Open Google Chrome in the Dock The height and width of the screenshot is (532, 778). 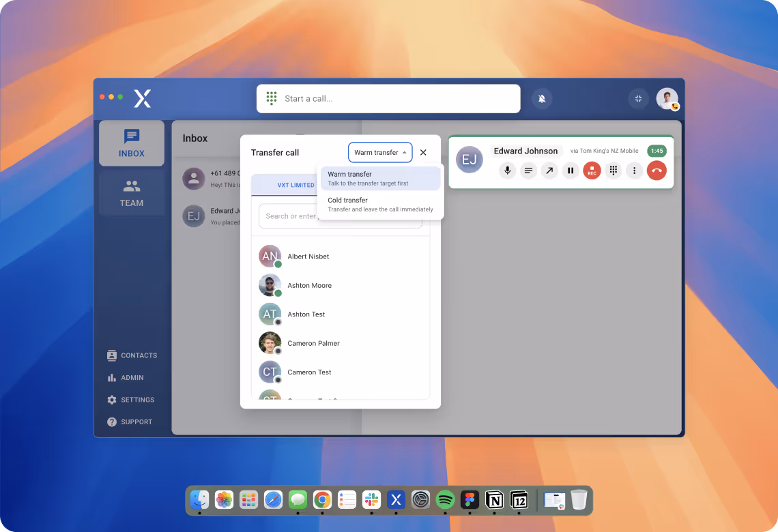323,500
